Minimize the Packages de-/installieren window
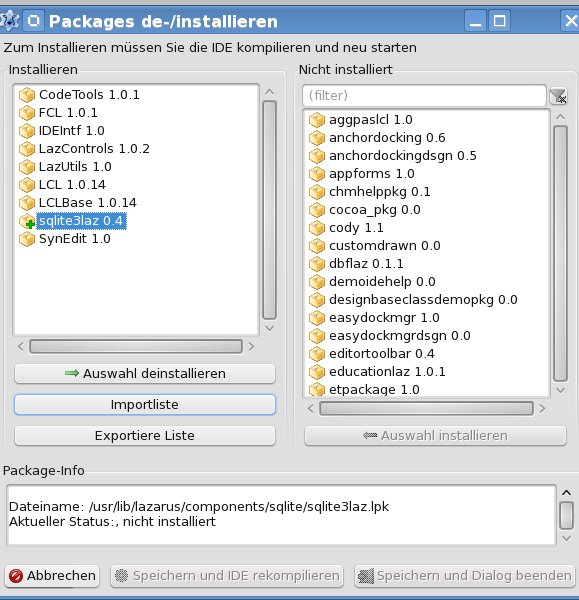Image resolution: width=579 pixels, height=600 pixels. coord(475,21)
